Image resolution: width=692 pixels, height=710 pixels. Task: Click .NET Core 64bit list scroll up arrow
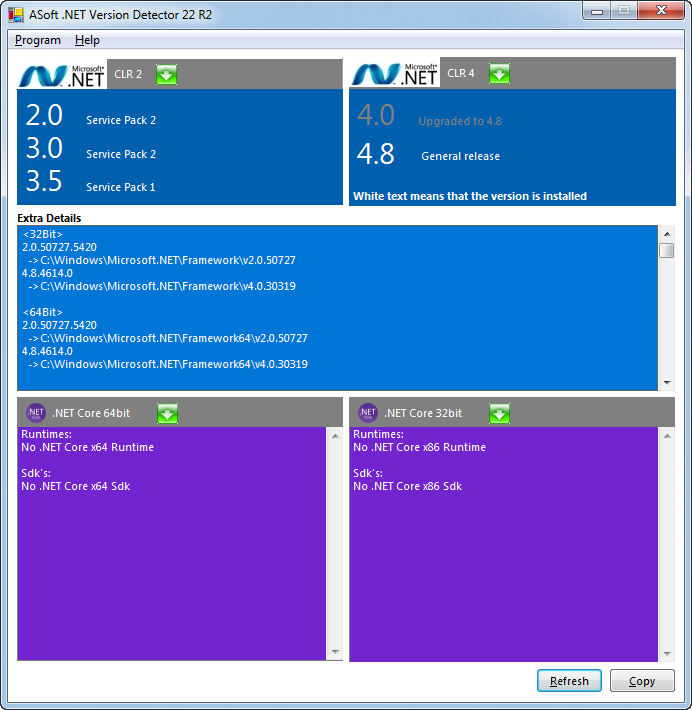click(335, 436)
